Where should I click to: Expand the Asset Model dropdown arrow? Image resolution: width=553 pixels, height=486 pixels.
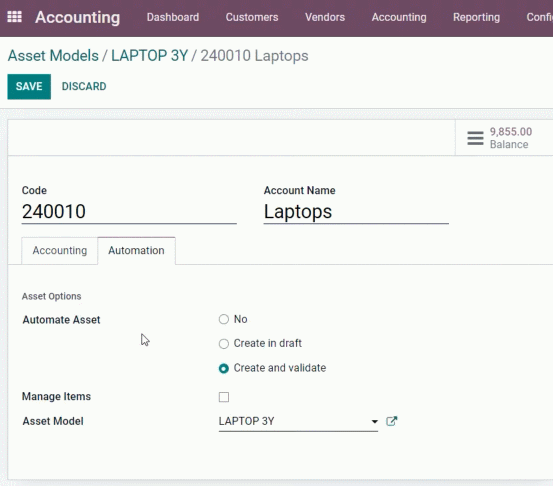(x=375, y=421)
